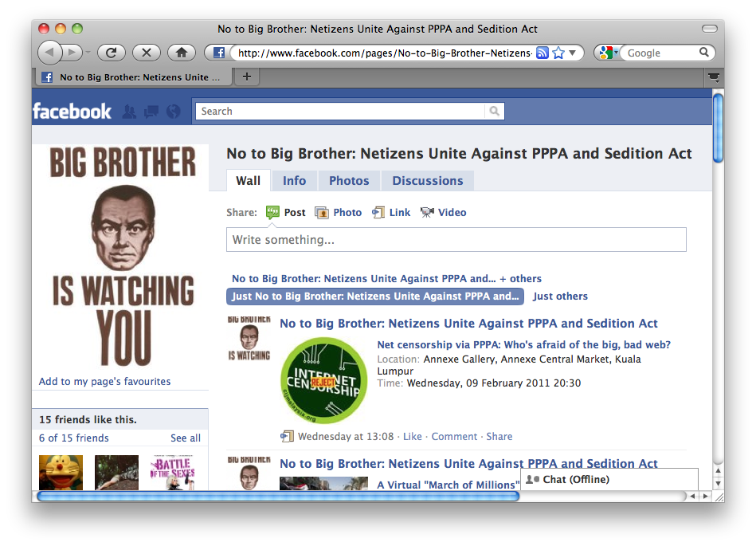This screenshot has height=546, width=756.
Task: Open the Doraemon friend thumbnail
Action: (61, 473)
